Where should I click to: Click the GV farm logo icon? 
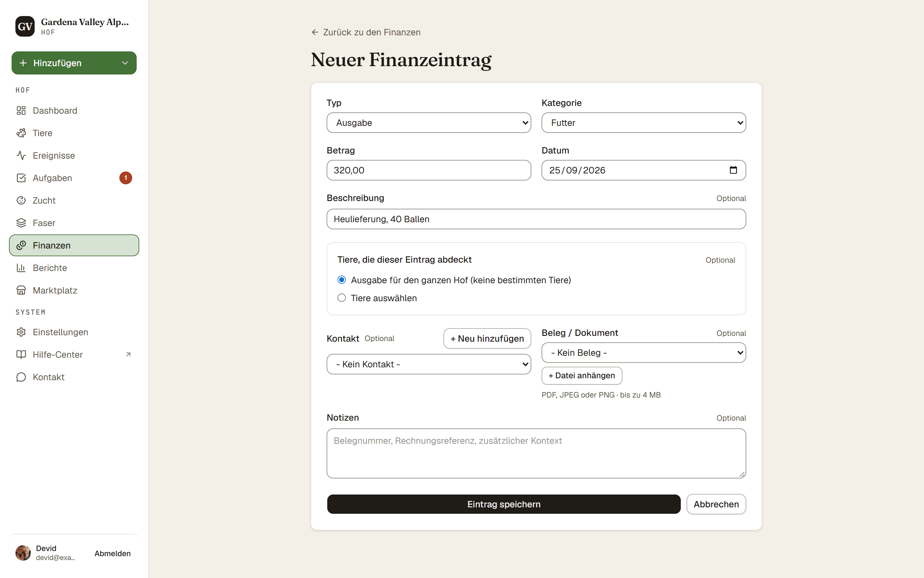point(25,26)
